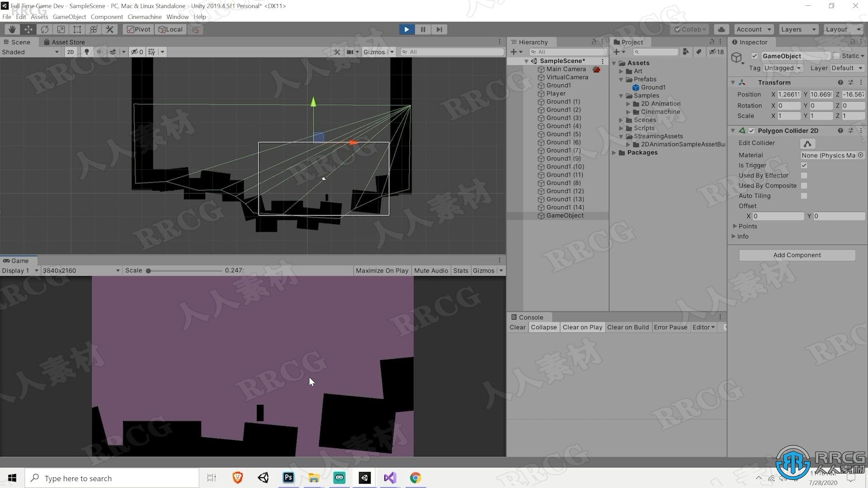This screenshot has height=488, width=868.
Task: Select the Scene tab
Action: pos(21,42)
